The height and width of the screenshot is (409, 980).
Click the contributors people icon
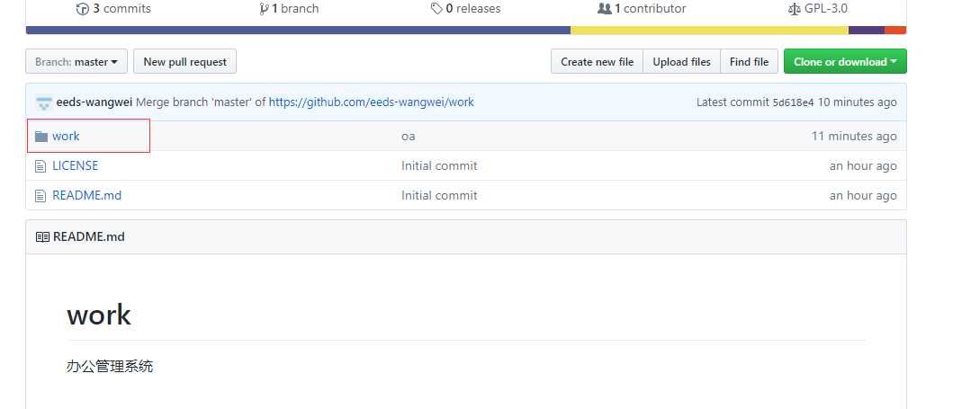click(x=605, y=9)
